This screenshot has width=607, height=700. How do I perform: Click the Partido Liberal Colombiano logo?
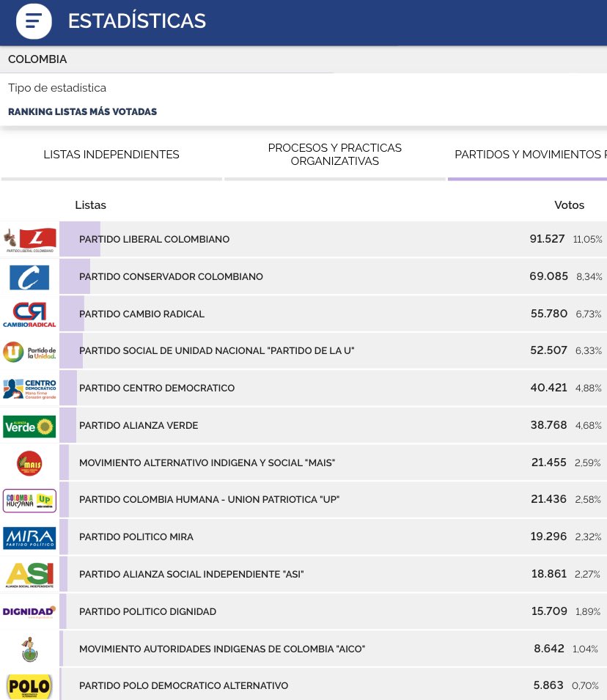coord(29,240)
